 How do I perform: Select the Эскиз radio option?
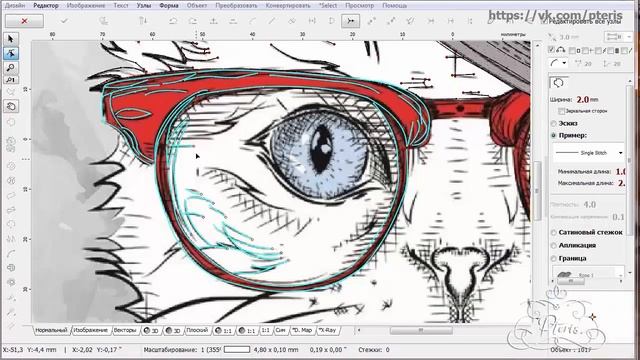554,123
